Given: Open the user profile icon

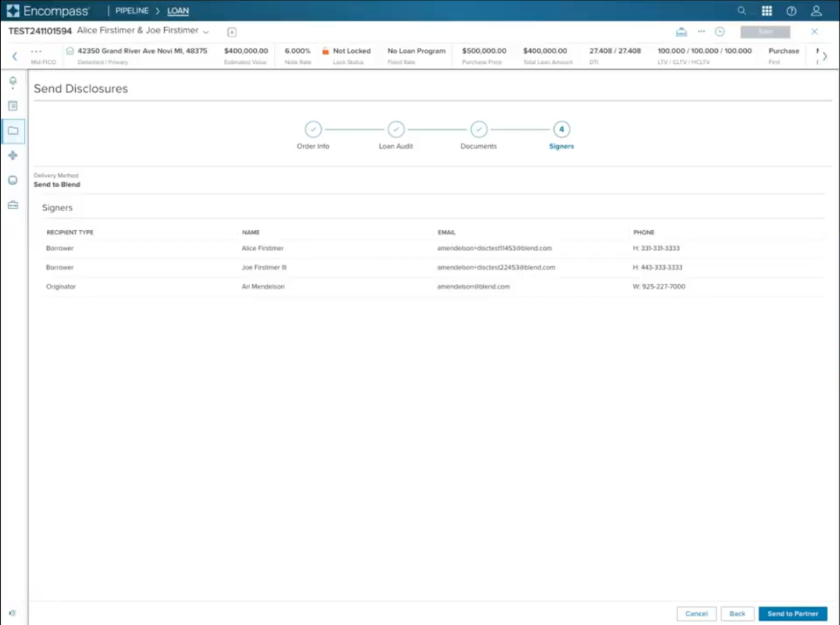Looking at the screenshot, I should click(816, 11).
